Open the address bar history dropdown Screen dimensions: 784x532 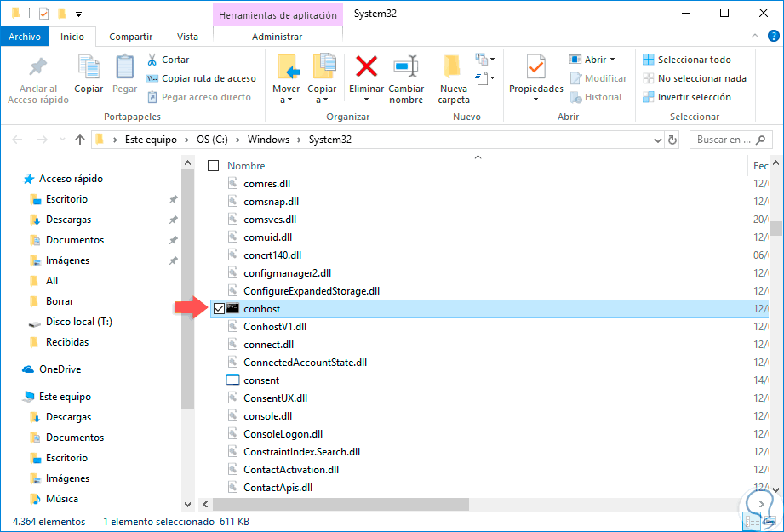[x=658, y=140]
